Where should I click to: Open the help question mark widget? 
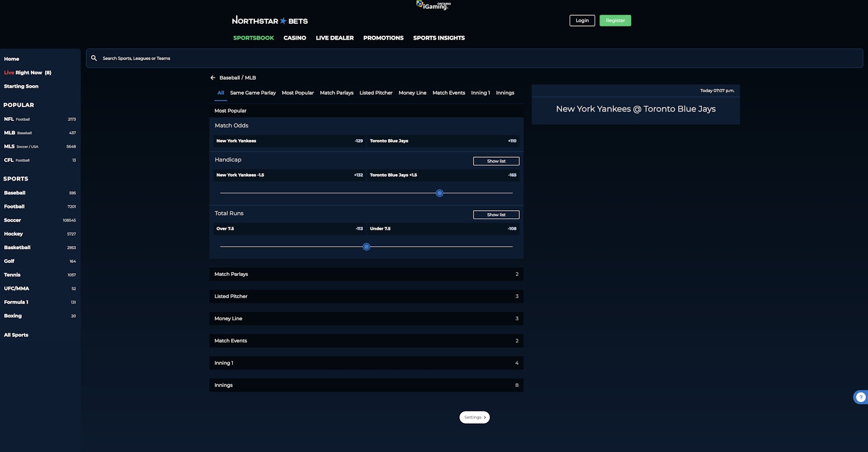click(x=860, y=397)
